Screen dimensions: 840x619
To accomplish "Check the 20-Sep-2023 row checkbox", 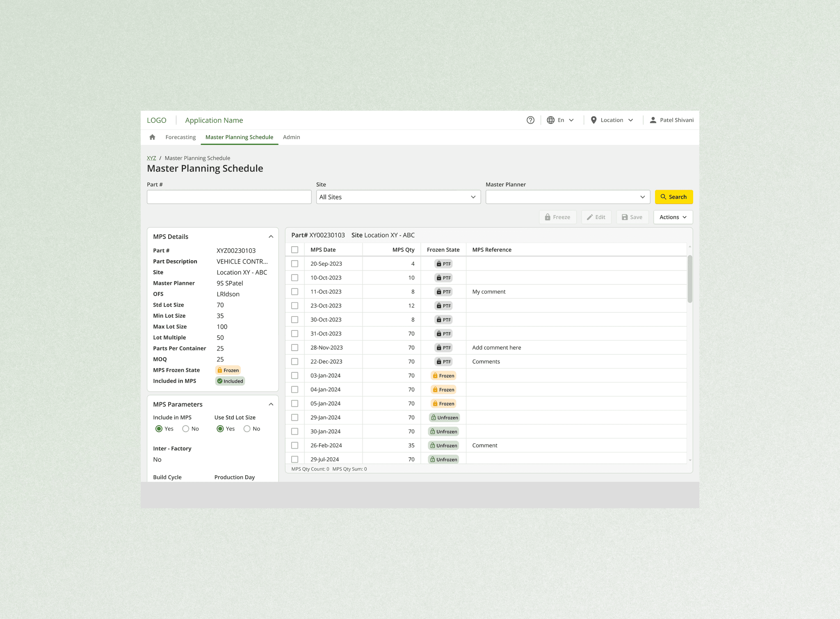I will (294, 264).
